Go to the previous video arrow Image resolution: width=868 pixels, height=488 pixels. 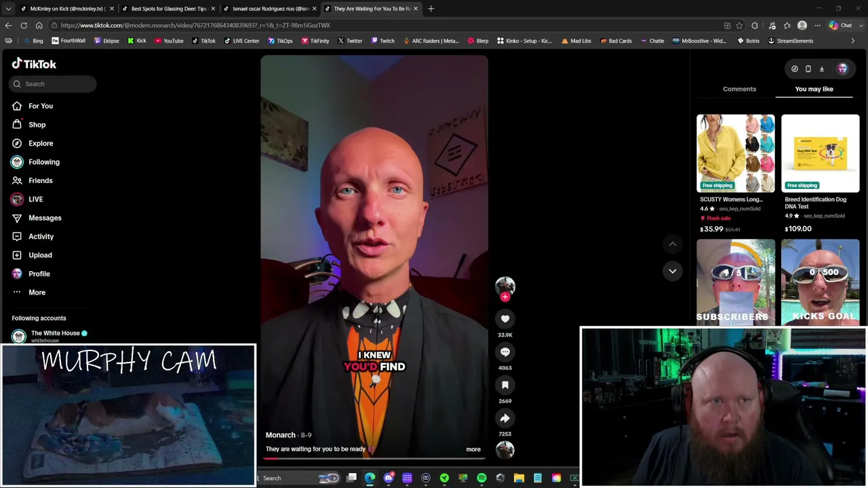(673, 244)
